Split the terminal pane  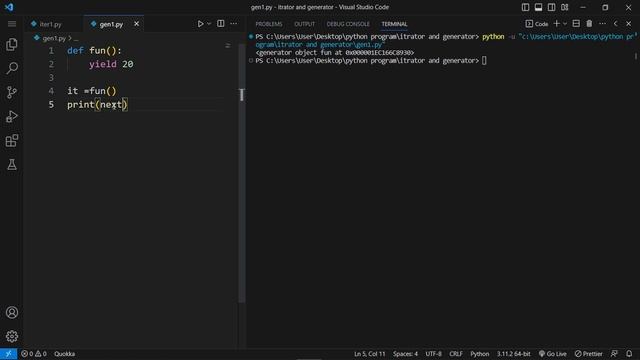tap(576, 24)
